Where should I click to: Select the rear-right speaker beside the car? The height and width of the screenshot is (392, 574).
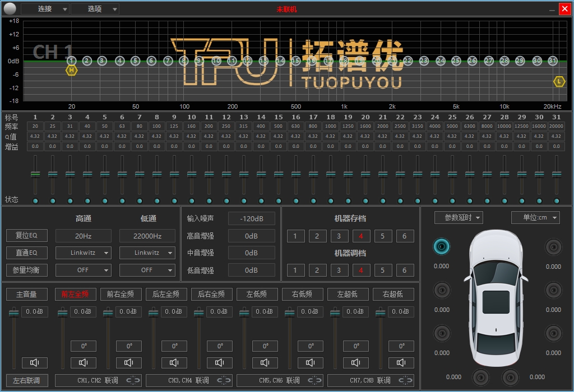(553, 333)
